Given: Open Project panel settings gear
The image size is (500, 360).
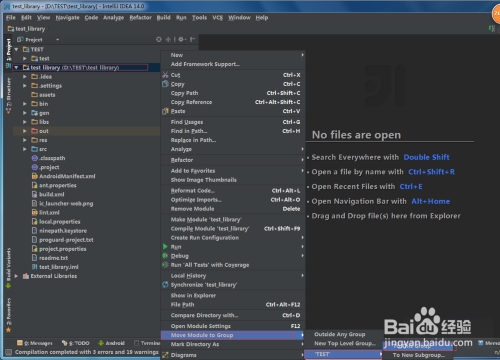Looking at the screenshot, I should tap(182, 39).
